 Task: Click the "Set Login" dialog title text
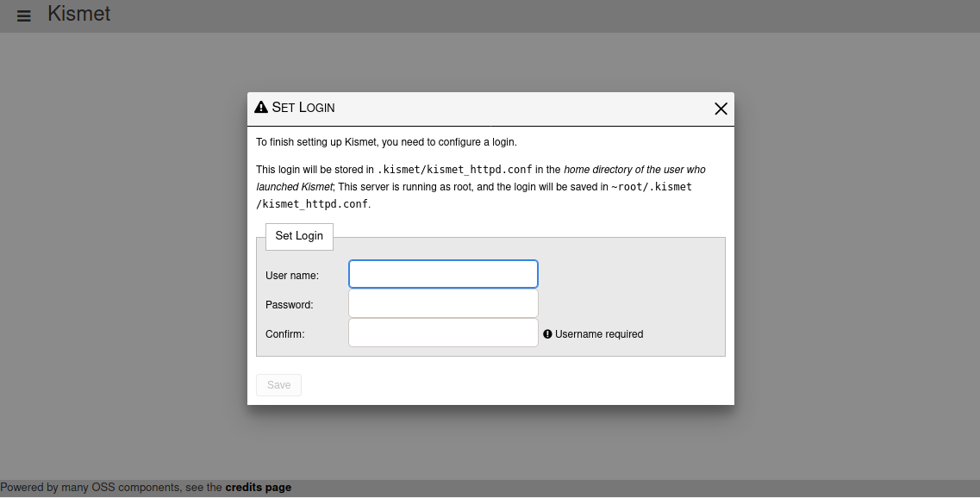tap(303, 108)
